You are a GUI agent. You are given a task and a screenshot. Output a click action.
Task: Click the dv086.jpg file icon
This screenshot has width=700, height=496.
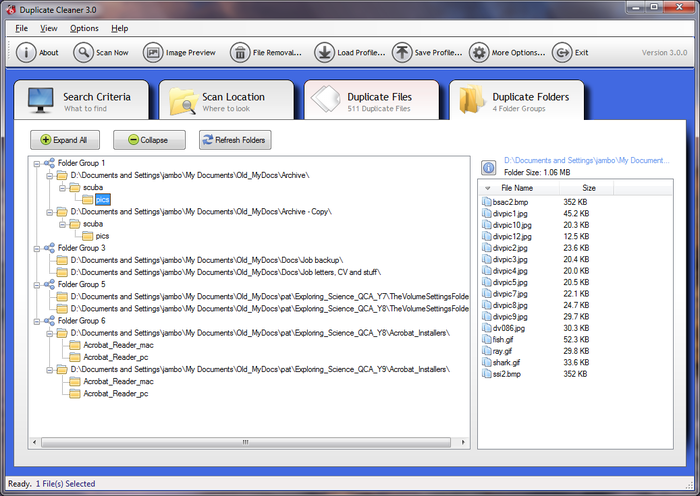(487, 328)
